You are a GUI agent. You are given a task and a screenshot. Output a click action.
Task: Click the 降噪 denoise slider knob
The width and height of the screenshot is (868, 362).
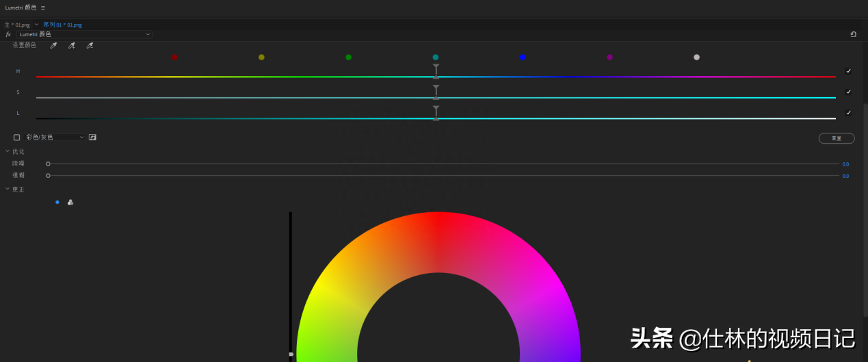(48, 164)
